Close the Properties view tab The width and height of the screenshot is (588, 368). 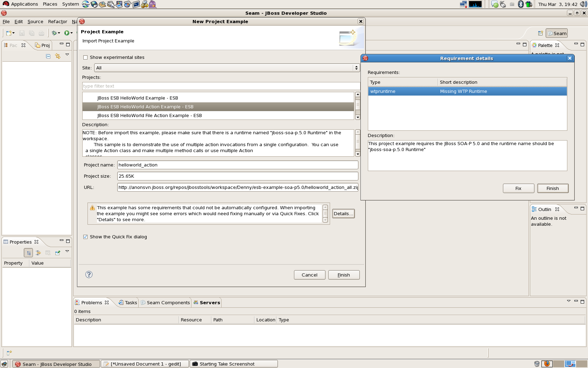tap(36, 242)
